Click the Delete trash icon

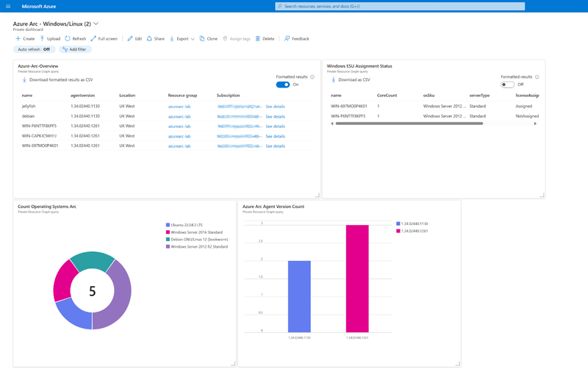pyautogui.click(x=258, y=39)
